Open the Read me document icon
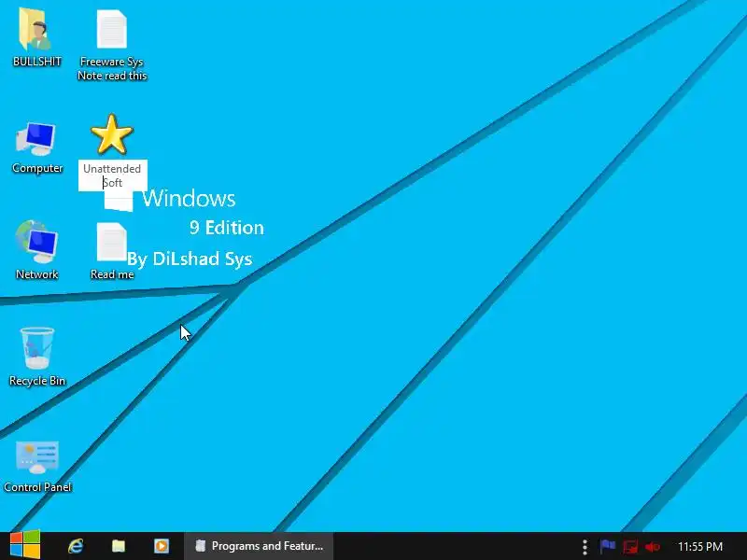This screenshot has height=560, width=747. (111, 242)
